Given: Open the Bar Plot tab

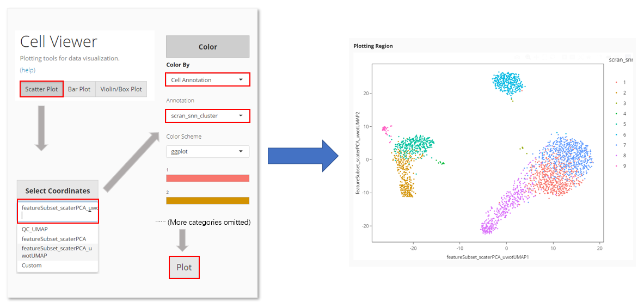Looking at the screenshot, I should pos(79,89).
